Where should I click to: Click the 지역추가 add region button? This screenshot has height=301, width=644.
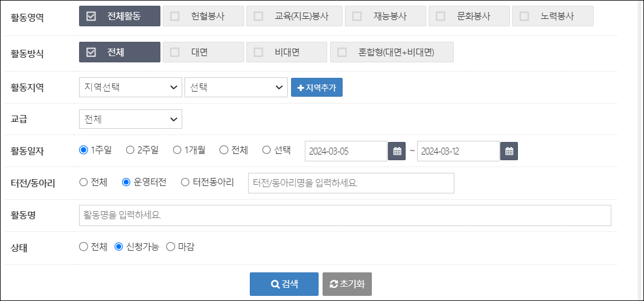coord(317,88)
